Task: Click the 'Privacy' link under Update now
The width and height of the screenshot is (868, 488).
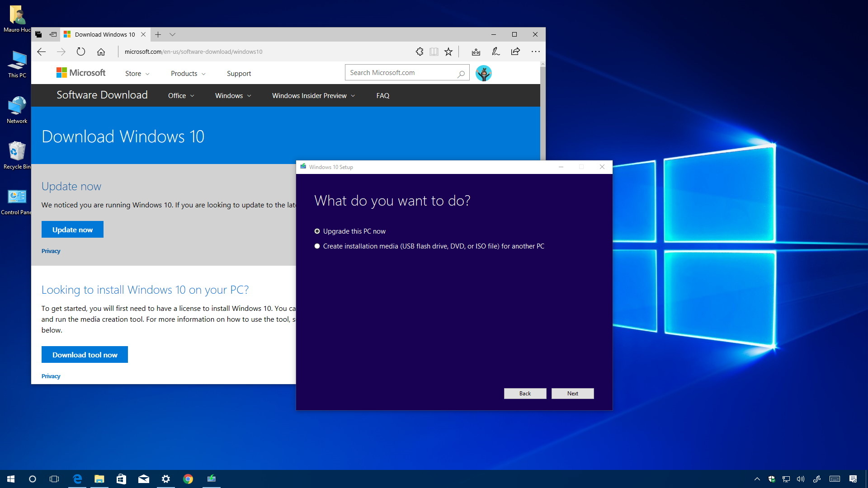Action: [x=51, y=250]
